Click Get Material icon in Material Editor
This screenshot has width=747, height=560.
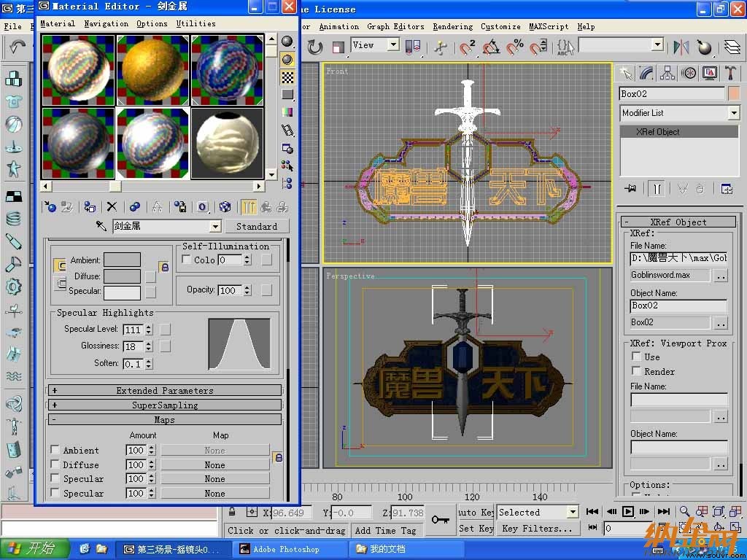coord(49,206)
